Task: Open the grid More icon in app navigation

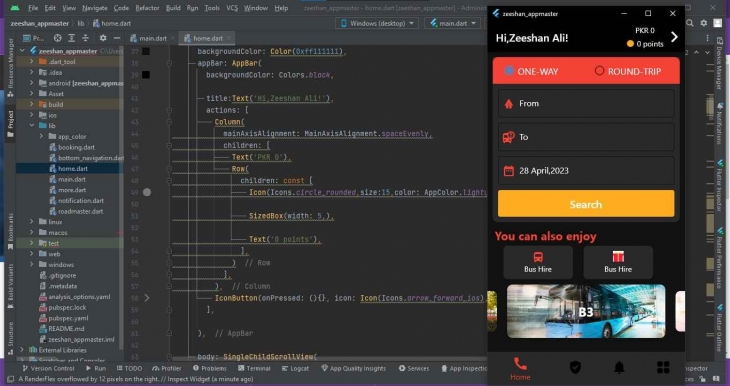Action: 663,367
